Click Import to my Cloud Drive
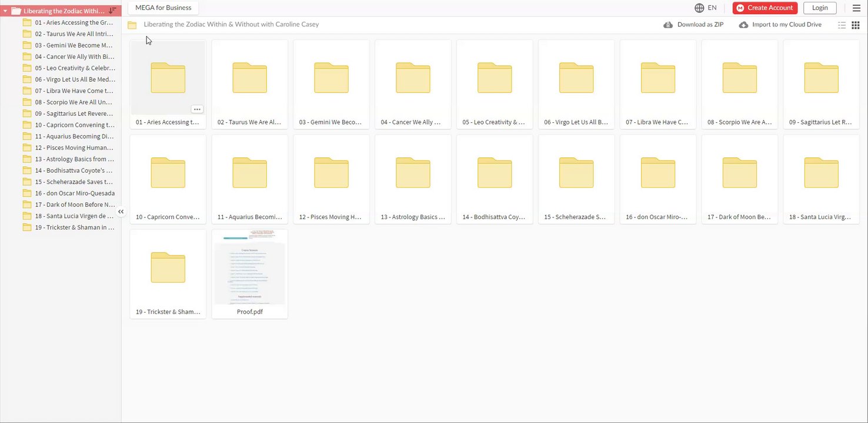This screenshot has width=868, height=423. pyautogui.click(x=780, y=25)
